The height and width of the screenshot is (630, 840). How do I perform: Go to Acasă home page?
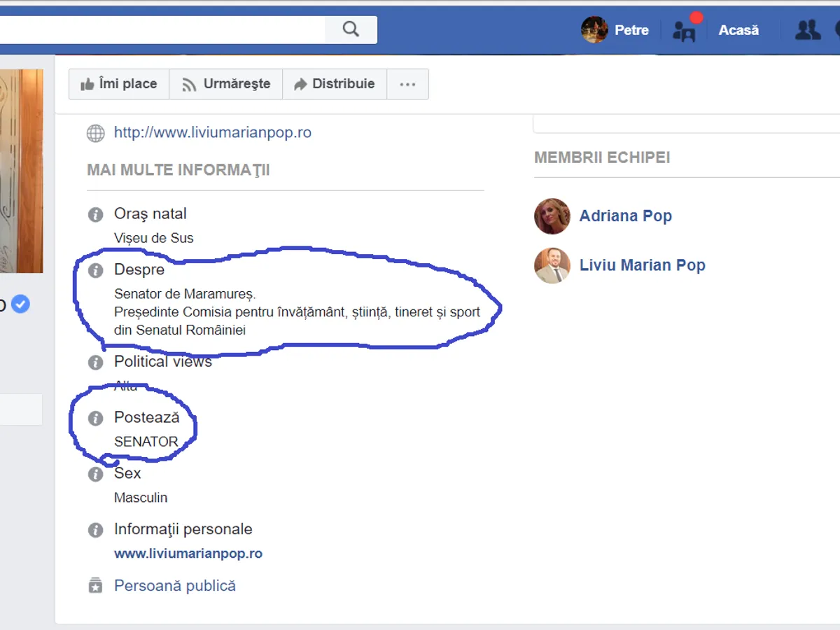[738, 30]
